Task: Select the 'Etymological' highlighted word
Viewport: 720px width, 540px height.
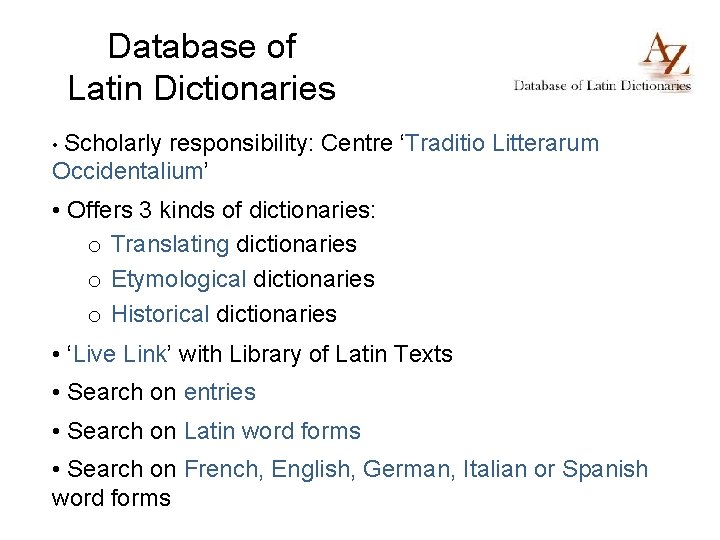Action: click(x=179, y=280)
